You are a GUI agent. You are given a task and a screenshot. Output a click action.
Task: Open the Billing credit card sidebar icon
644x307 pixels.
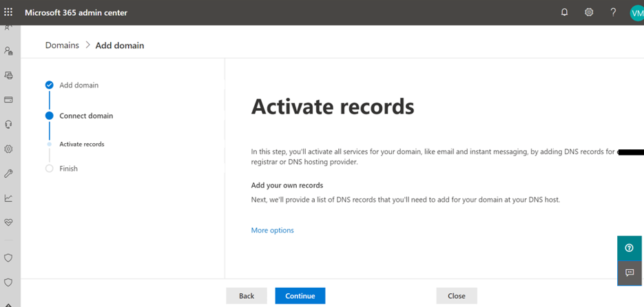[x=8, y=100]
